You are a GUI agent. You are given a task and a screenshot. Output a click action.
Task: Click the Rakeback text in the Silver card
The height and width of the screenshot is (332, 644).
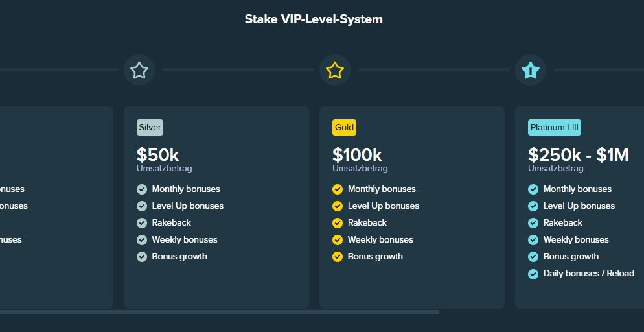171,222
